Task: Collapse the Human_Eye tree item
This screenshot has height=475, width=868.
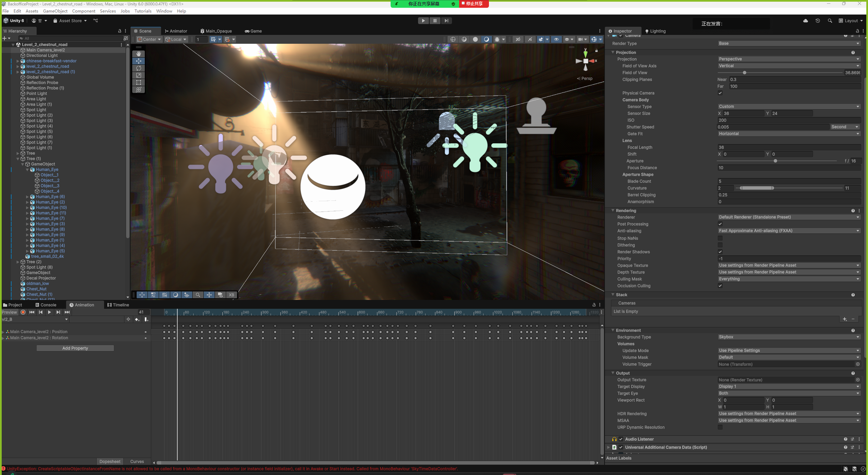Action: (27, 170)
